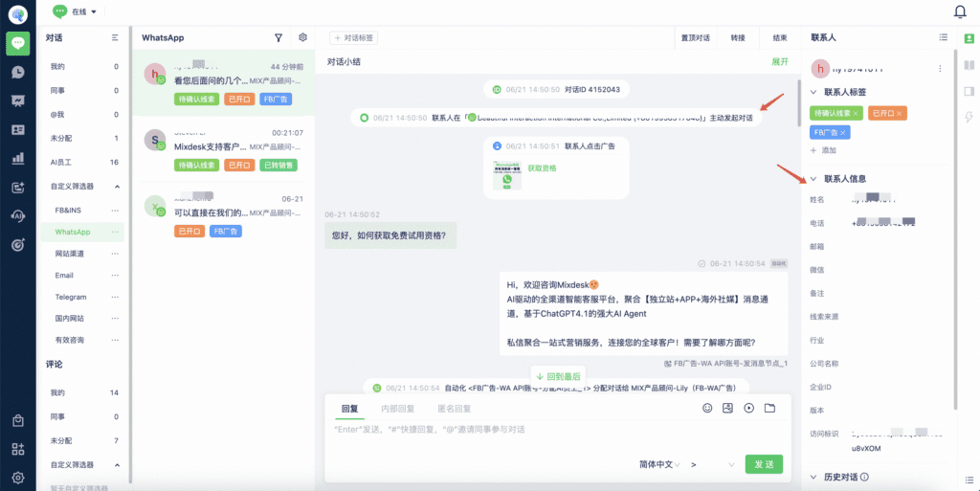The image size is (980, 491).
Task: Open the notification bell
Action: pyautogui.click(x=960, y=11)
